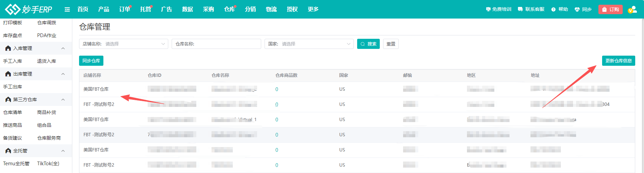This screenshot has height=173, width=644.
Task: Open the 店铺名称 dropdown selector
Action: click(x=124, y=44)
